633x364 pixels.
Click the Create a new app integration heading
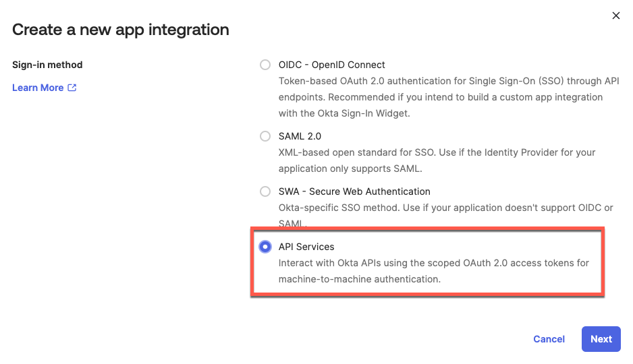pos(121,30)
